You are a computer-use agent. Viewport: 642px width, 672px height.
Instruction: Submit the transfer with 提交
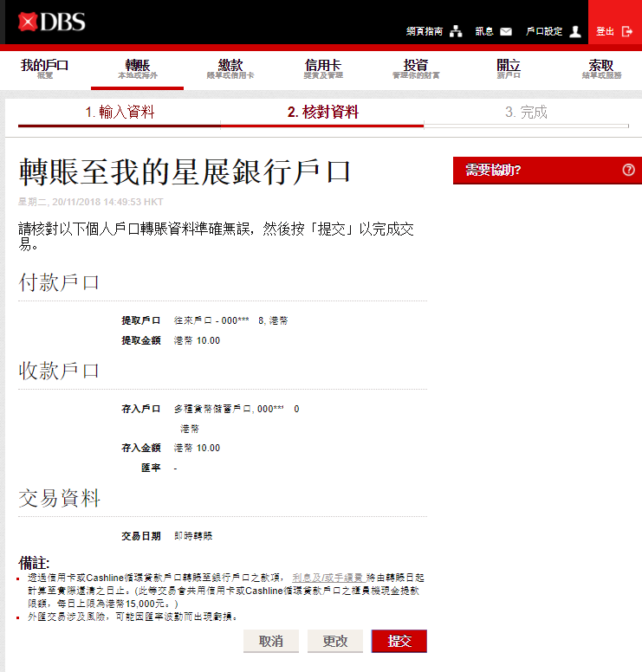(399, 642)
